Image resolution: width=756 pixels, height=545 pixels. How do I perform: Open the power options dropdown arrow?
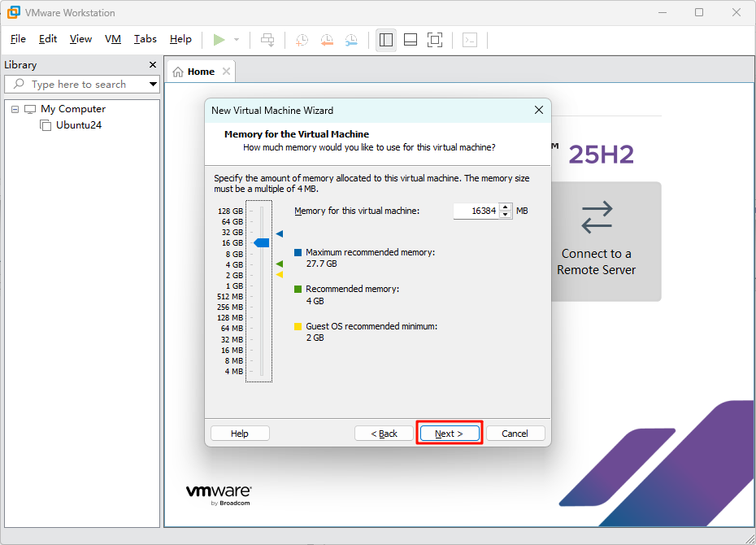pos(237,40)
